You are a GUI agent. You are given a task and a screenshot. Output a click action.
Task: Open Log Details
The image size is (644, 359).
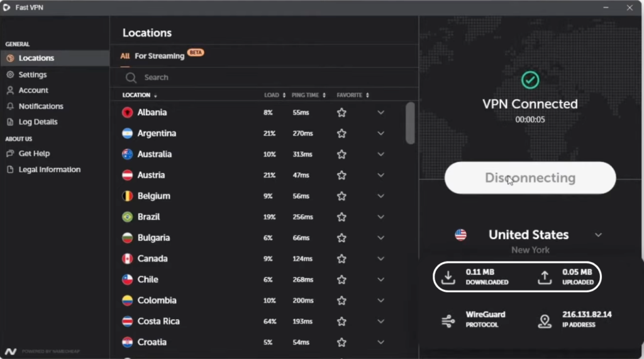(38, 121)
